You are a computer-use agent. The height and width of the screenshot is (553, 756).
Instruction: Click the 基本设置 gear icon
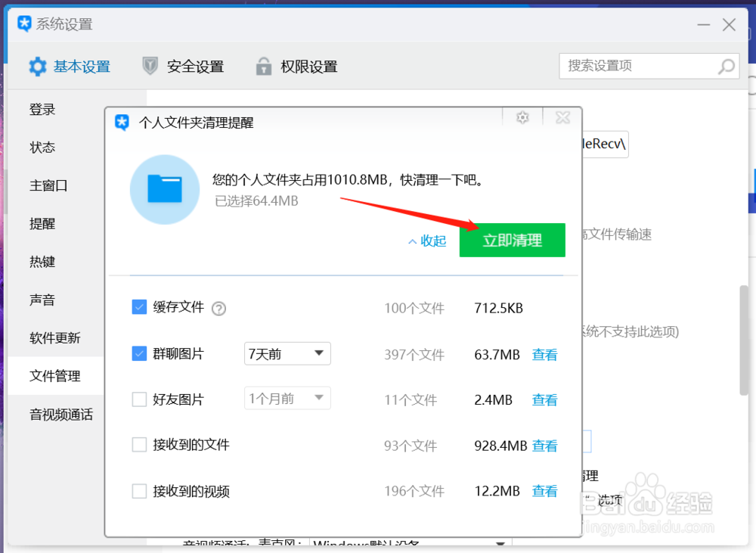pyautogui.click(x=37, y=66)
